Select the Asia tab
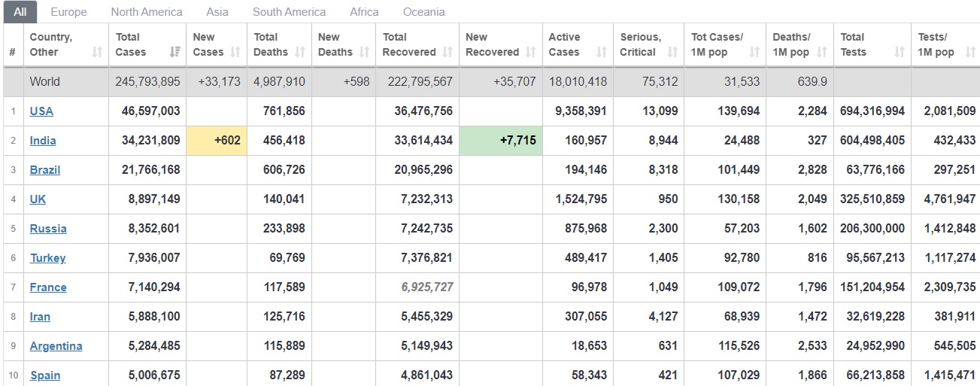 pyautogui.click(x=217, y=12)
